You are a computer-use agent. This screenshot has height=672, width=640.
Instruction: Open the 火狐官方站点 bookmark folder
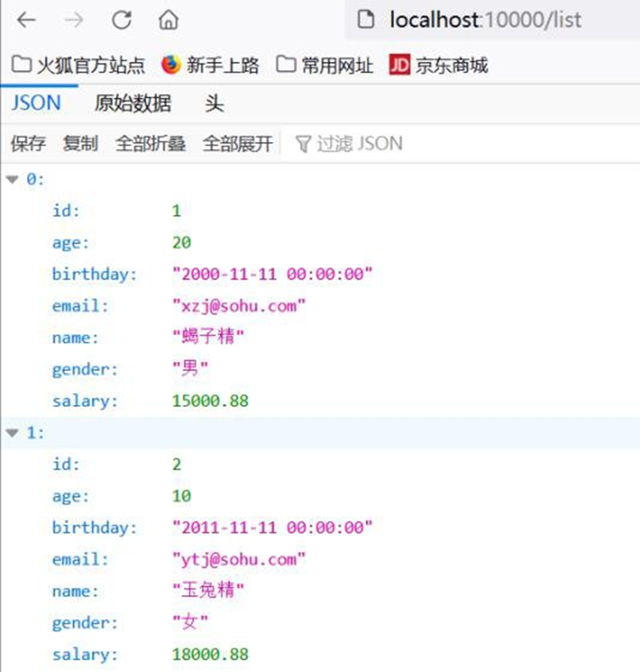click(x=78, y=65)
